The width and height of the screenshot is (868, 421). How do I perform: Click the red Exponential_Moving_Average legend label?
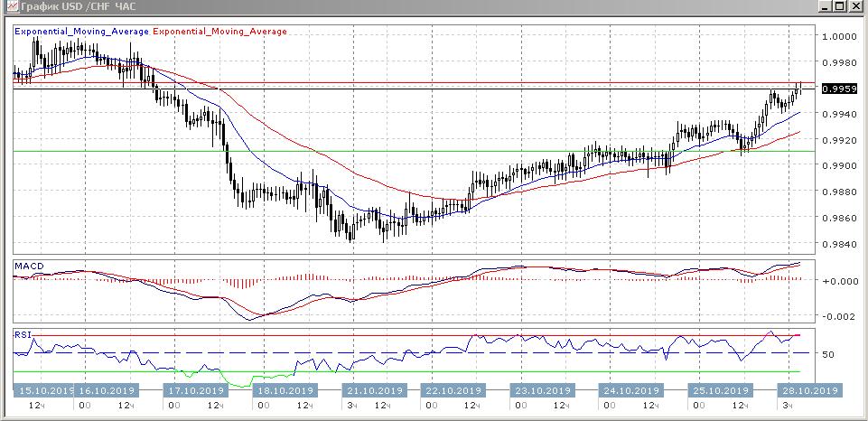point(220,32)
